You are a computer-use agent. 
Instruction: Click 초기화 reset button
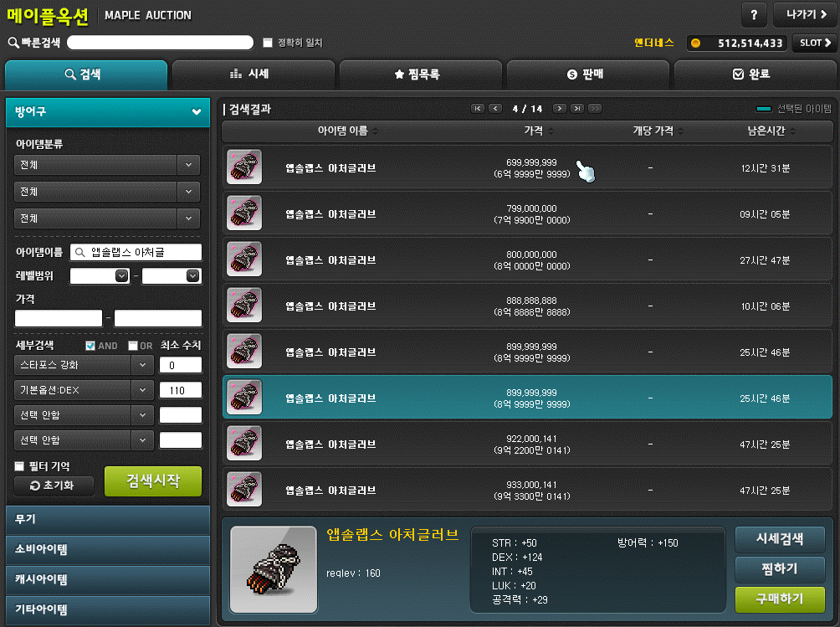[x=54, y=486]
